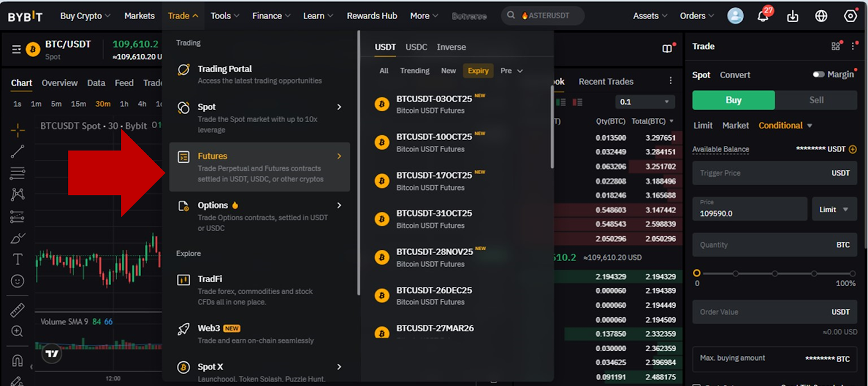Expand the Learn dropdown
This screenshot has height=386, width=868.
click(318, 16)
